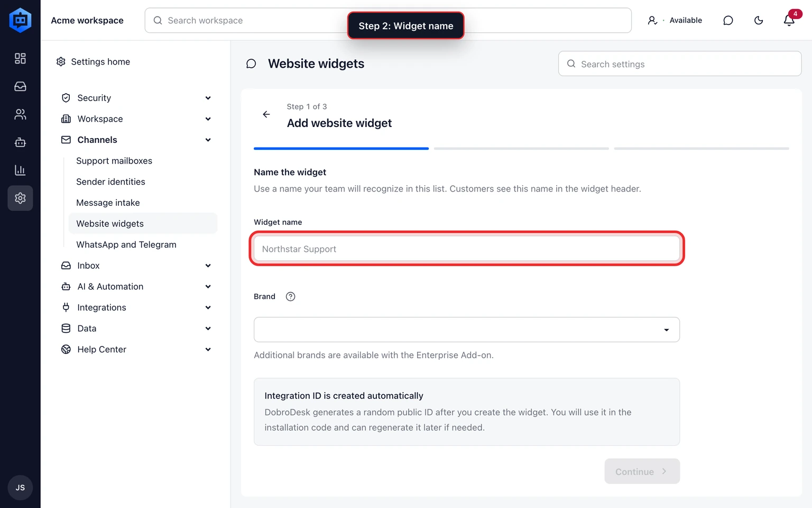Viewport: 812px width, 508px height.
Task: Click the back arrow beside Add website widget
Action: tap(266, 114)
